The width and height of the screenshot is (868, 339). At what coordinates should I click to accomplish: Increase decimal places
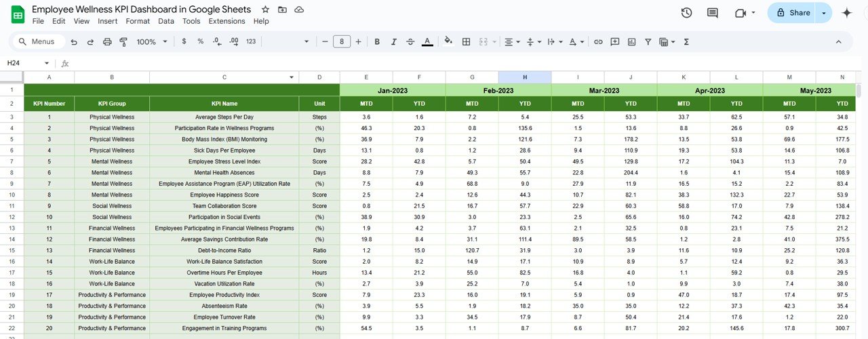click(234, 42)
